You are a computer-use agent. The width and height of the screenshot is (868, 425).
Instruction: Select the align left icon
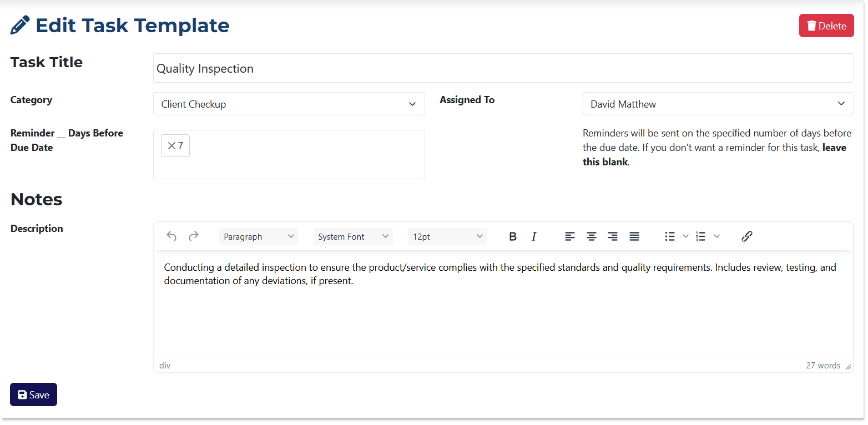(569, 236)
